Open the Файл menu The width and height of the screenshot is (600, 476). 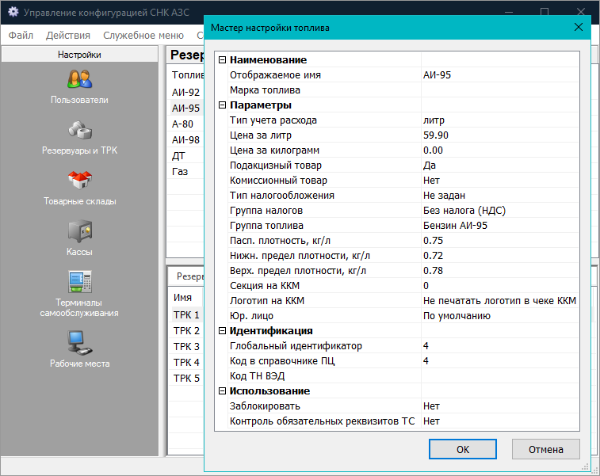point(21,35)
